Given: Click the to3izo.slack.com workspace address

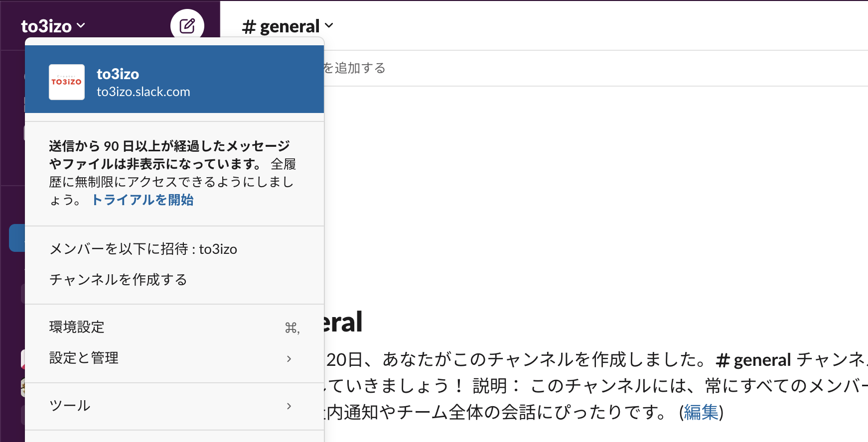Looking at the screenshot, I should [144, 92].
